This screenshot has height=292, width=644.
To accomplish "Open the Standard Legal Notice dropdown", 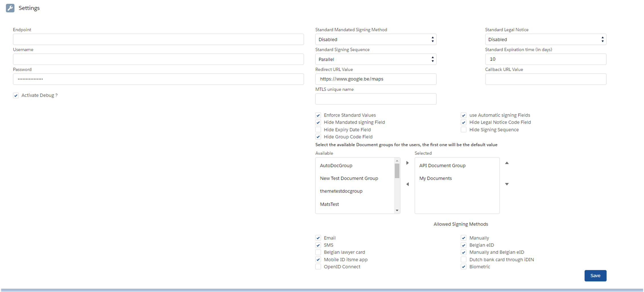I will 545,40.
